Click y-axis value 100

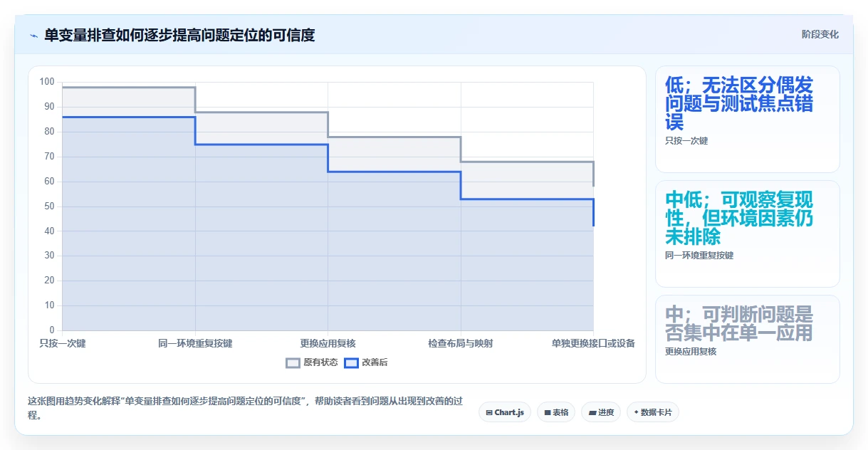tap(47, 82)
